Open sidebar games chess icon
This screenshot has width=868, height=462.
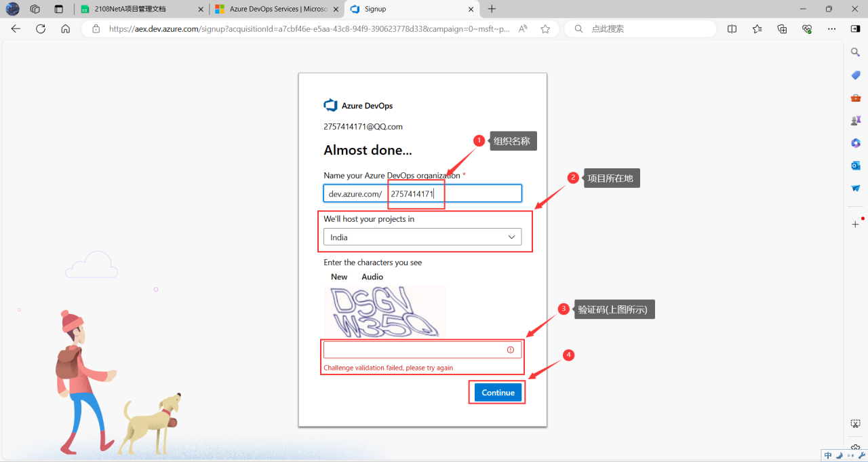coord(856,120)
